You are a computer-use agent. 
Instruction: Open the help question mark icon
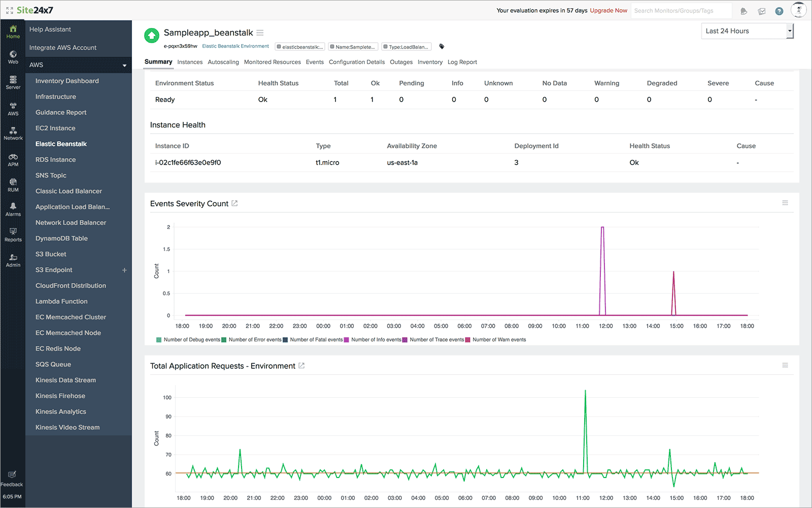779,11
